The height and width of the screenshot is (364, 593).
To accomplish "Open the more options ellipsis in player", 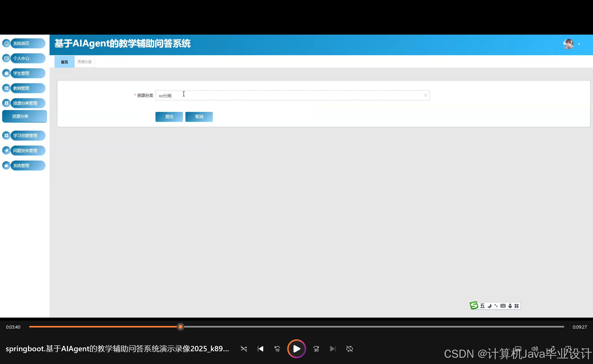I will click(x=585, y=349).
